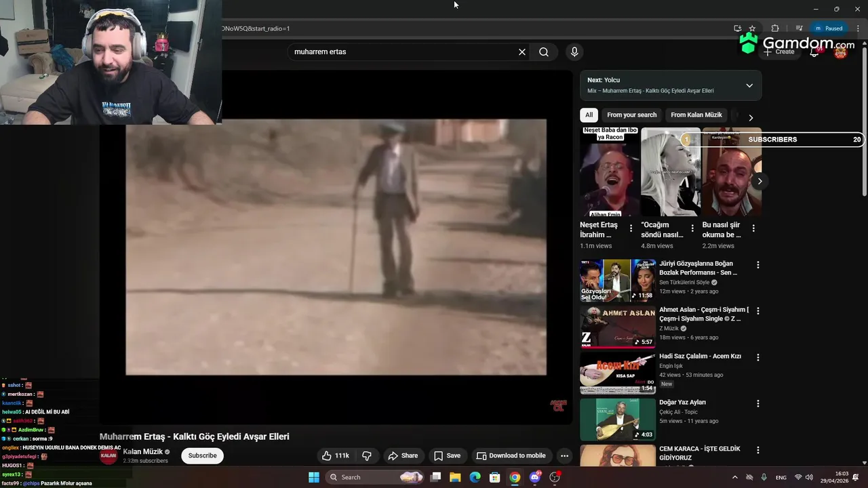Viewport: 868px width, 488px height.
Task: Click the Engin Işık channel name
Action: point(671,366)
